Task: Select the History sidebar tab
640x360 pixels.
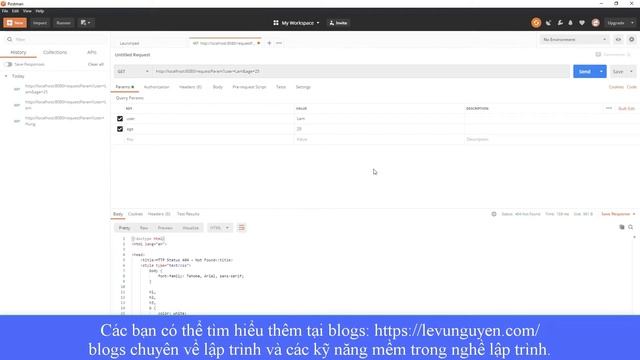Action: pos(18,52)
